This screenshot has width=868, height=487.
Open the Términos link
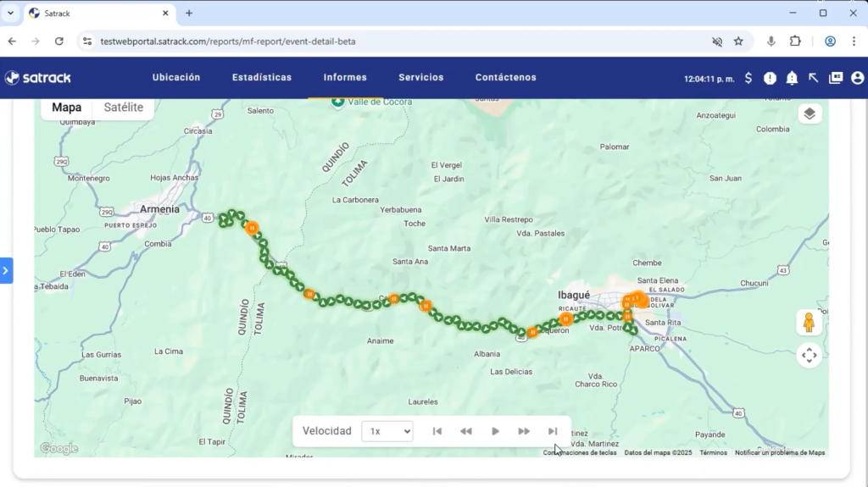tap(713, 452)
